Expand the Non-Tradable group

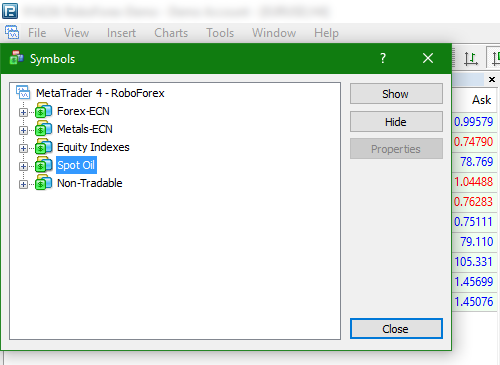(23, 184)
